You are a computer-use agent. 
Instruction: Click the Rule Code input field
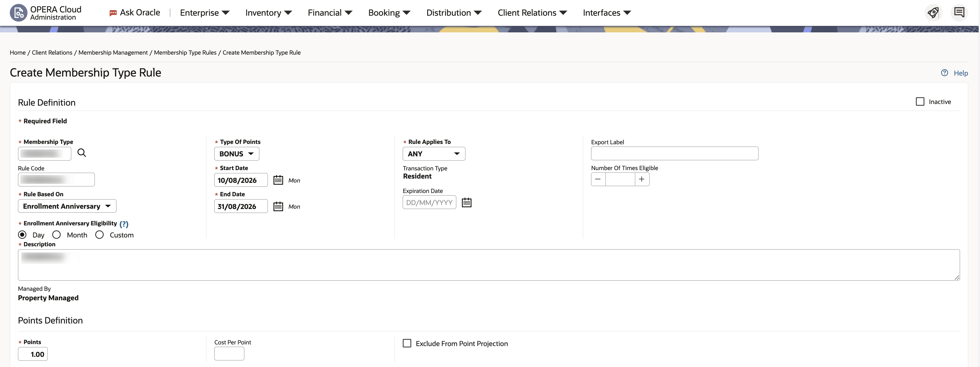56,180
